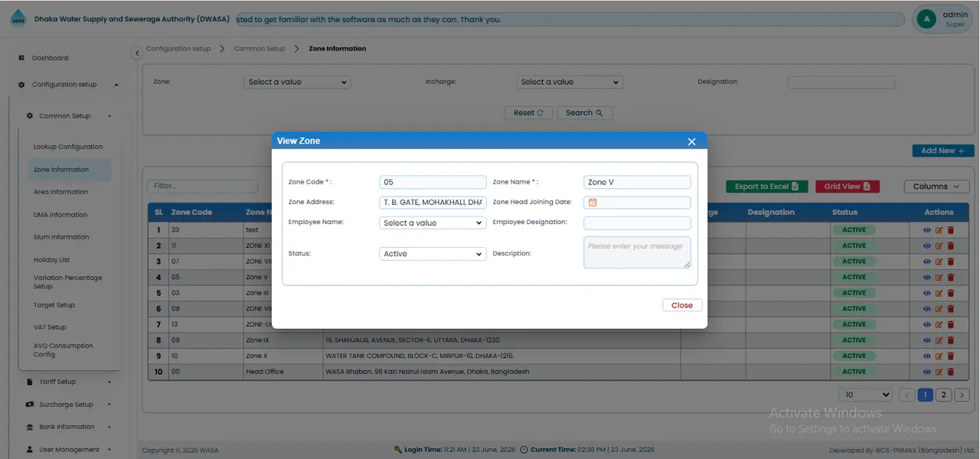Go to page 2 of the table
The height and width of the screenshot is (459, 980).
point(944,395)
